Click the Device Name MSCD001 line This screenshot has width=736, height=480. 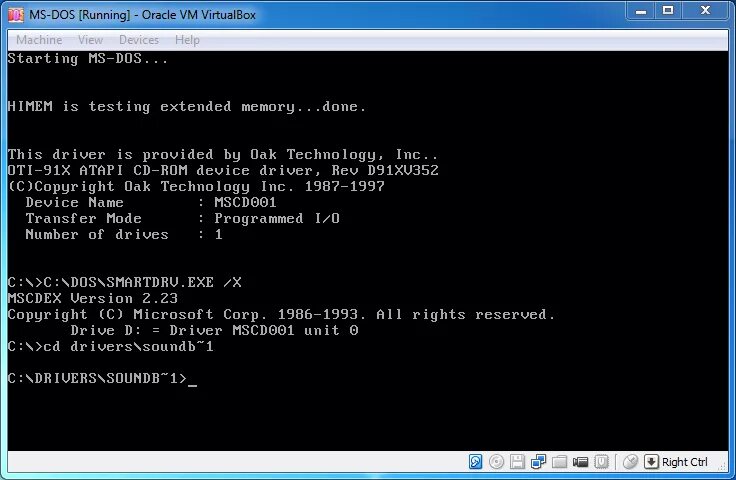click(x=151, y=202)
